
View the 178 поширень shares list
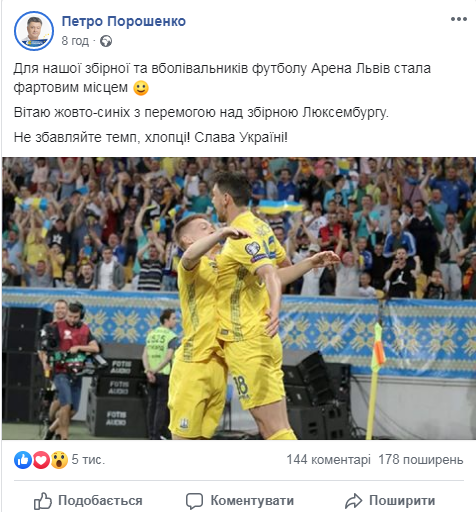421,460
